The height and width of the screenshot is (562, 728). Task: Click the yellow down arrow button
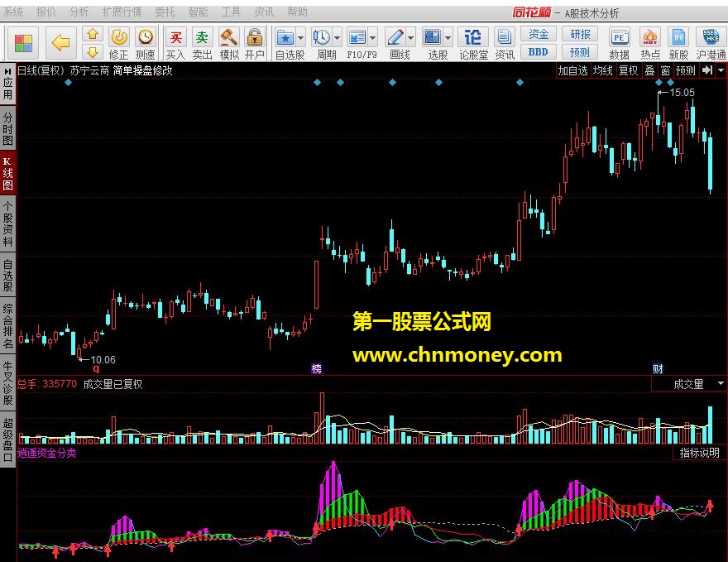(x=93, y=52)
